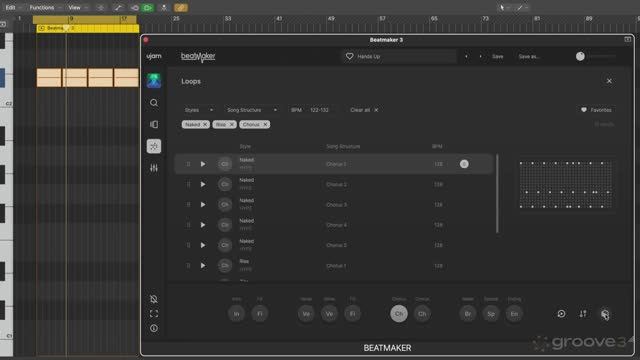Open the pencil tool selector

coord(521,7)
